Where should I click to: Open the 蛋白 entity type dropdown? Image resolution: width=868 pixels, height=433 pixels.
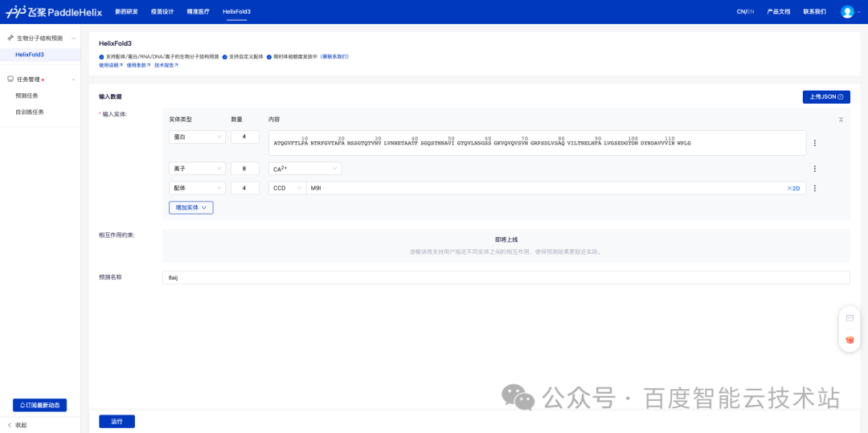coord(197,137)
